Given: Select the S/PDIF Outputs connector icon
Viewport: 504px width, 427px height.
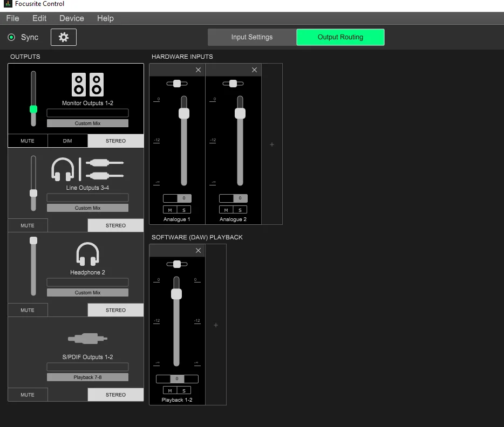Looking at the screenshot, I should point(87,339).
